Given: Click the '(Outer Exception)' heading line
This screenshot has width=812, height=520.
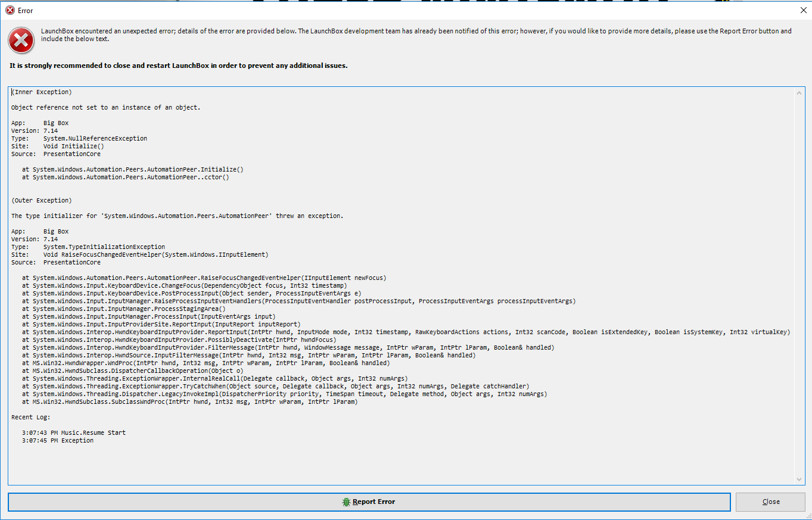Looking at the screenshot, I should (x=42, y=200).
